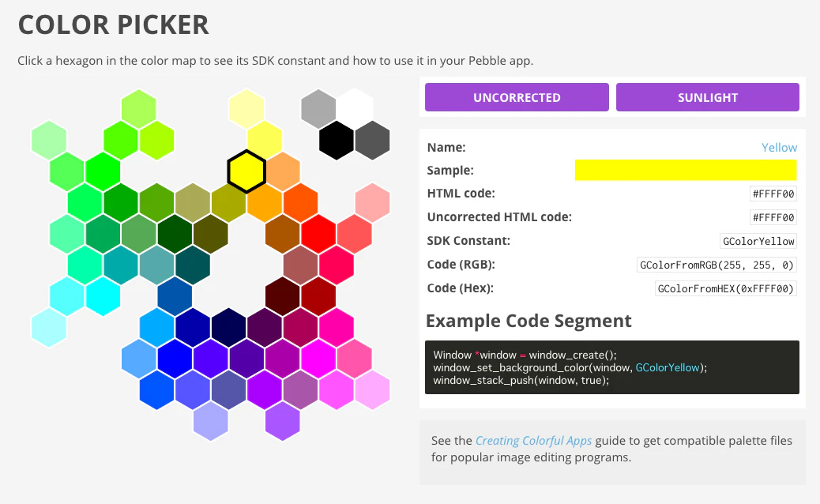Screen dimensions: 820x504
Task: Click the GColorFromRGB code field
Action: tap(717, 265)
